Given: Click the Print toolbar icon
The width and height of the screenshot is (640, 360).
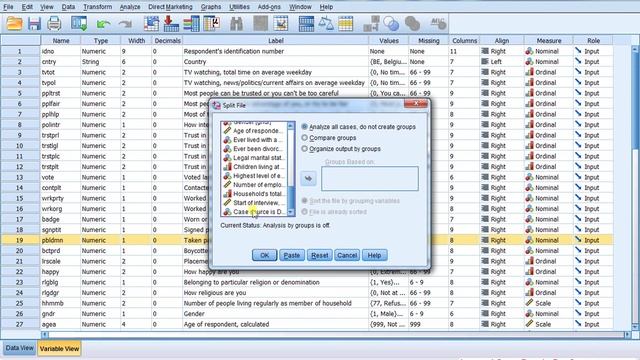Looking at the screenshot, I should (x=54, y=24).
